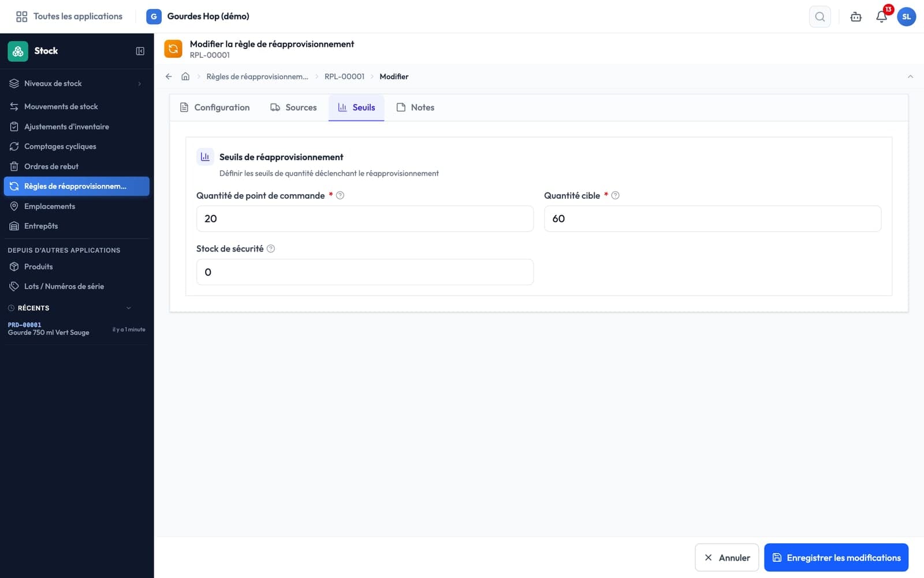This screenshot has height=578, width=924.
Task: Go to Mouvements de stock
Action: [76, 106]
